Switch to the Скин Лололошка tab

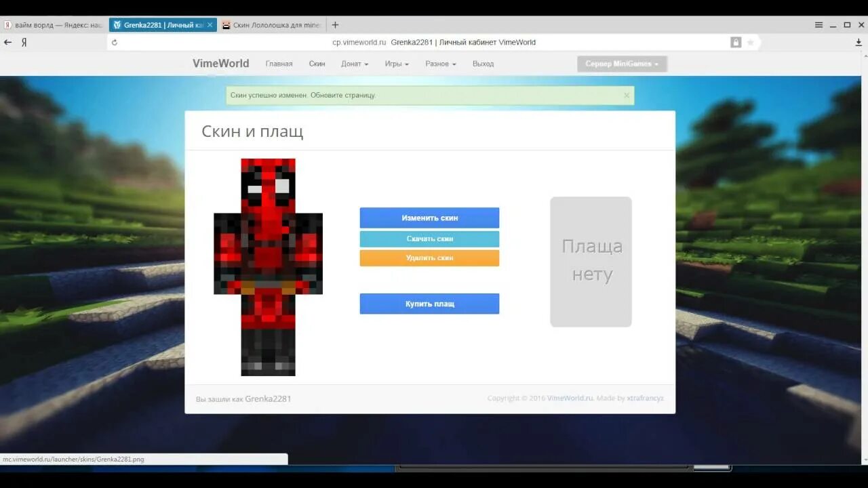(272, 25)
